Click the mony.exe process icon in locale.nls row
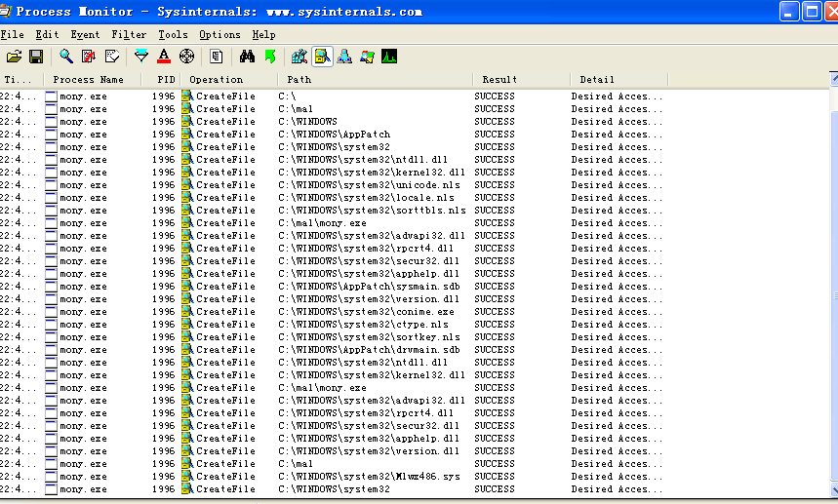838x504 pixels. 51,198
